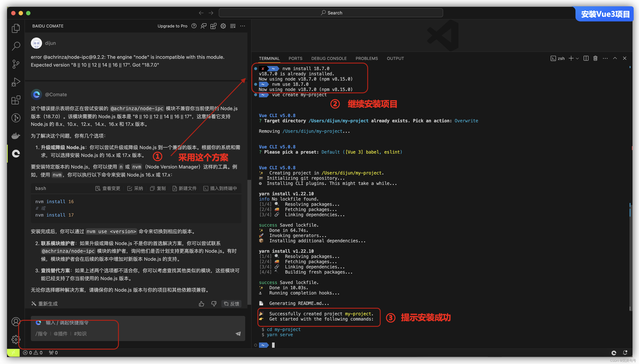Open the Search view in the activity bar
639x364 pixels.
[x=16, y=46]
